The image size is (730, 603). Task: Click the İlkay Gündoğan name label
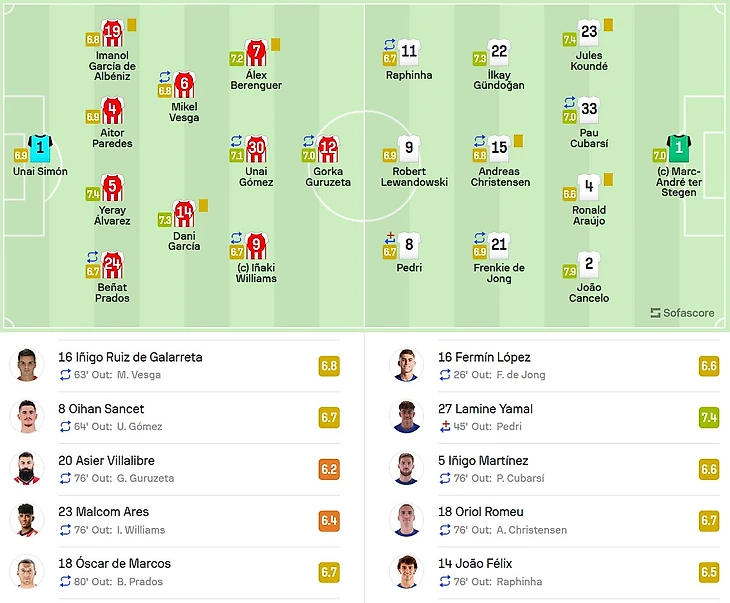point(499,80)
